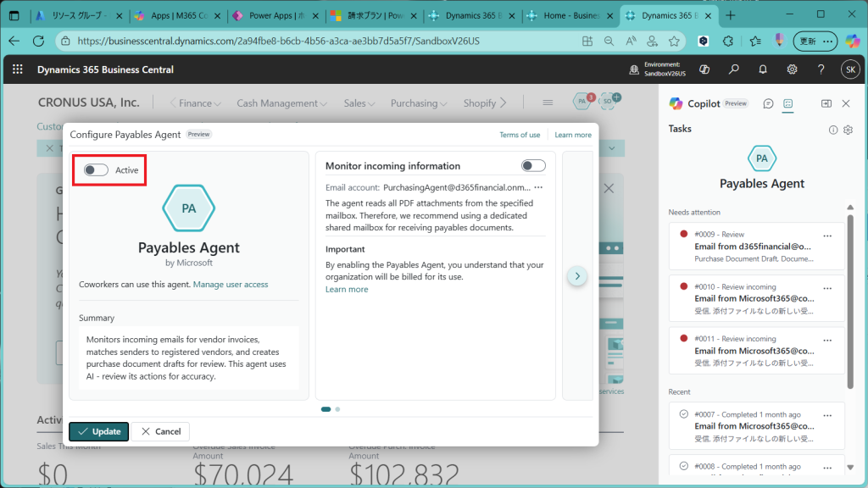This screenshot has width=868, height=488.
Task: Go to next configuration page arrow
Action: point(577,276)
